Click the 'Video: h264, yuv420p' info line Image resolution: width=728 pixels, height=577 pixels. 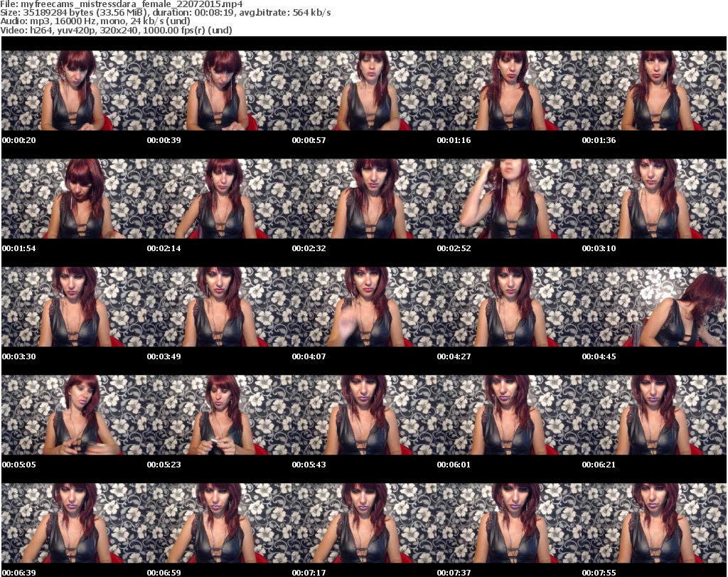coord(116,30)
